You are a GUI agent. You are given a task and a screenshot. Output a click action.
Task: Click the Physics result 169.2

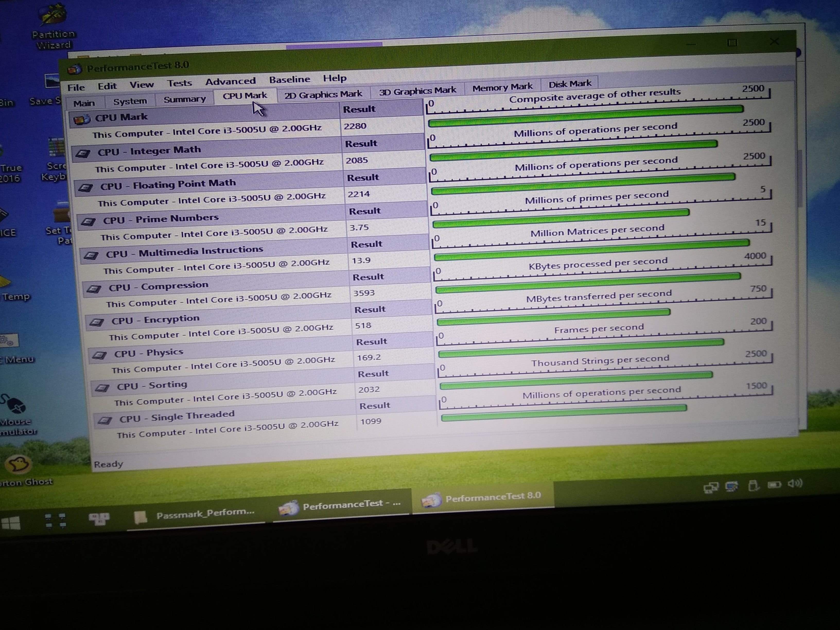click(368, 357)
